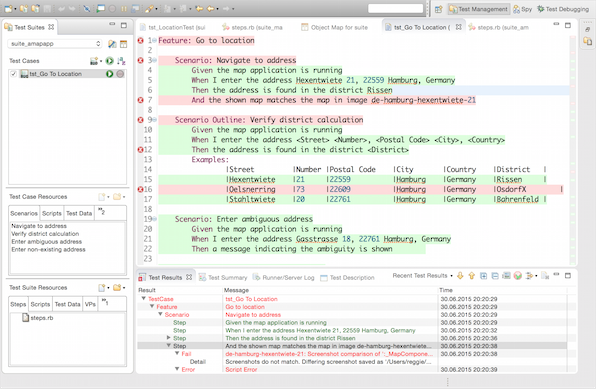Run tst_Go To Location with its play icon
Image resolution: width=596 pixels, height=389 pixels.
coord(109,74)
